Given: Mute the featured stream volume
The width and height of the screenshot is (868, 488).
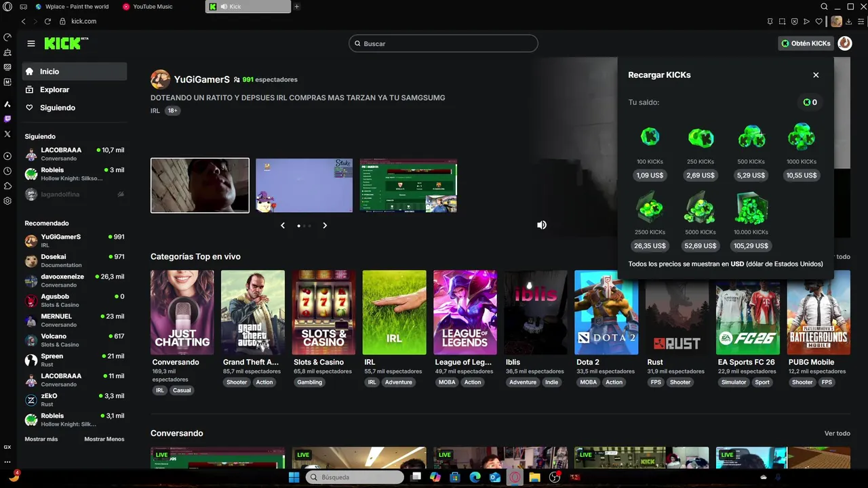Looking at the screenshot, I should point(541,225).
